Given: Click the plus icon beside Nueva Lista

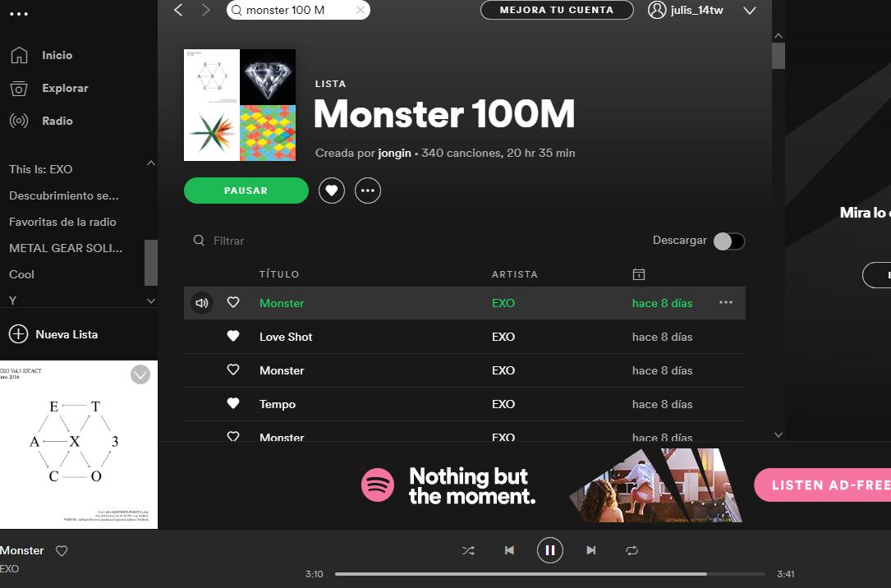Looking at the screenshot, I should (18, 334).
